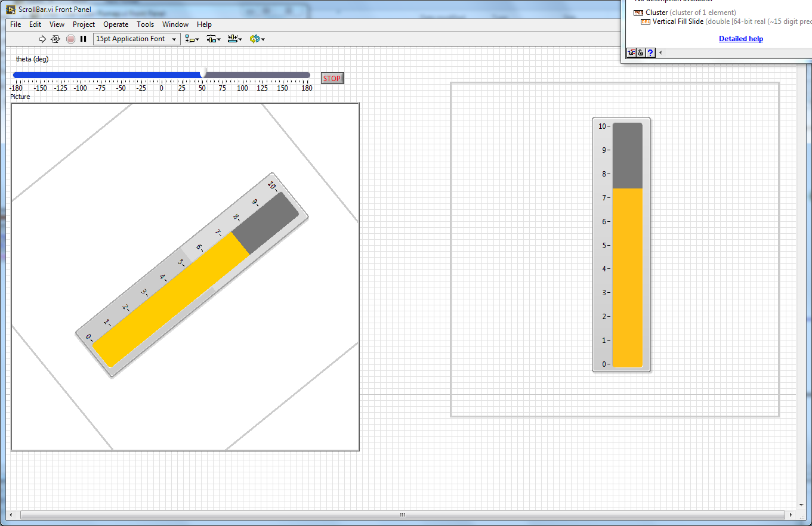Open the Align Objects tool menu
812x526 pixels.
(x=192, y=39)
